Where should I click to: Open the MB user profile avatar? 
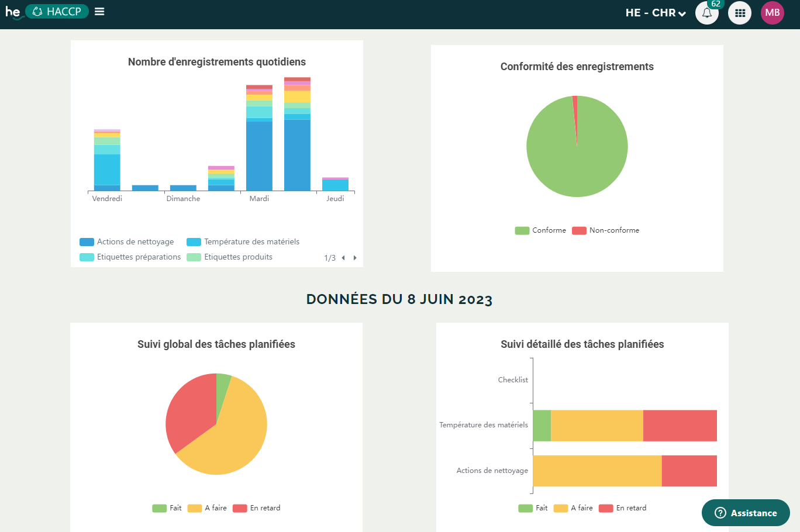[x=772, y=13]
